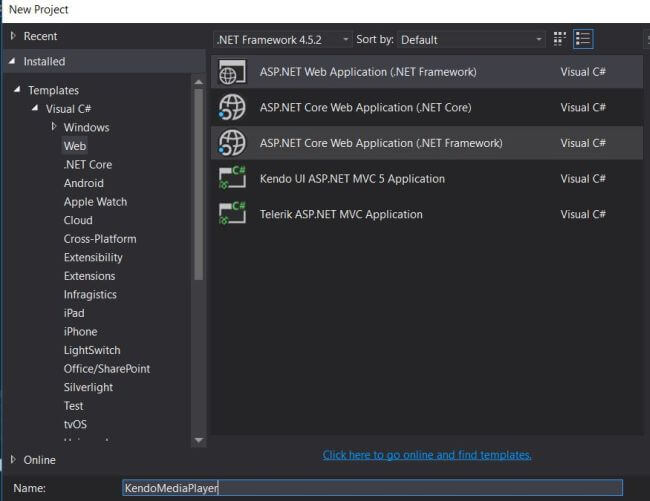The width and height of the screenshot is (650, 501).
Task: Select the iPhone category
Action: [80, 332]
